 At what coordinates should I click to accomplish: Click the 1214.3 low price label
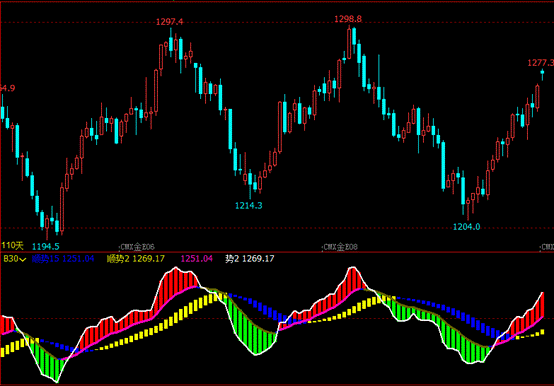pos(249,206)
